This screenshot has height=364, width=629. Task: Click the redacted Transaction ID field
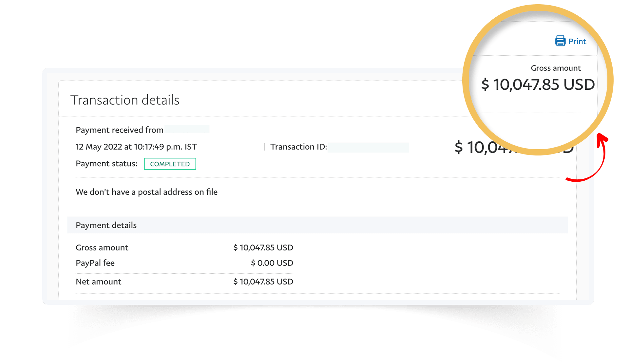[x=369, y=147]
